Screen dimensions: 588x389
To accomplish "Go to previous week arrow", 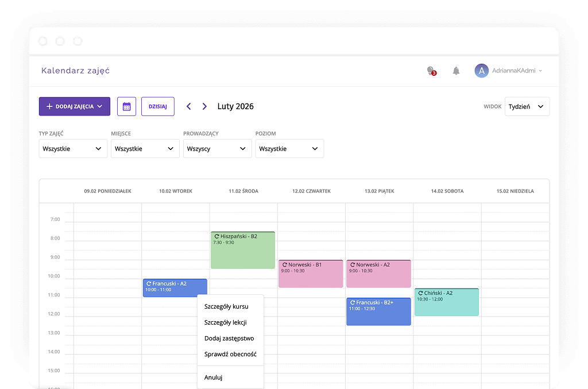I will tap(188, 106).
